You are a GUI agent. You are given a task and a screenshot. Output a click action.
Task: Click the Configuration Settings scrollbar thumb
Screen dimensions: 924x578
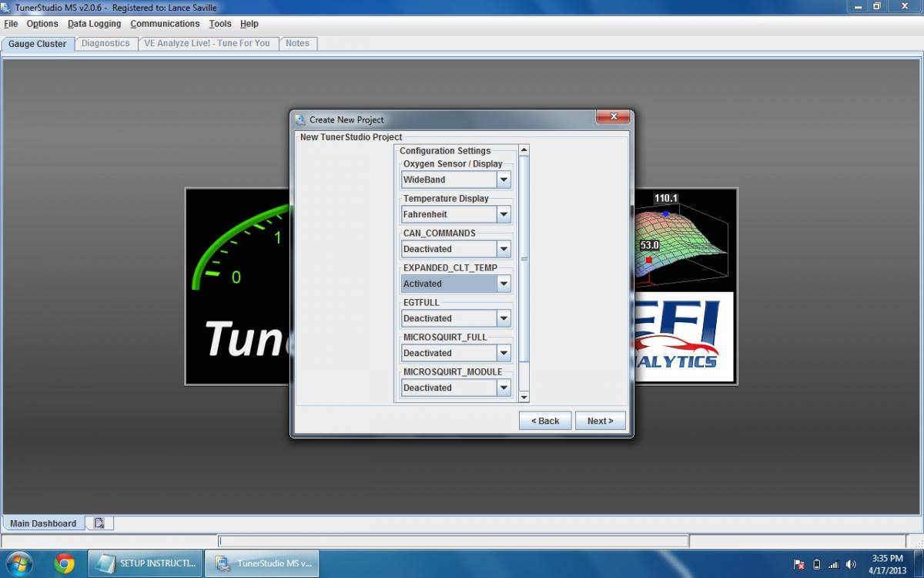(524, 259)
